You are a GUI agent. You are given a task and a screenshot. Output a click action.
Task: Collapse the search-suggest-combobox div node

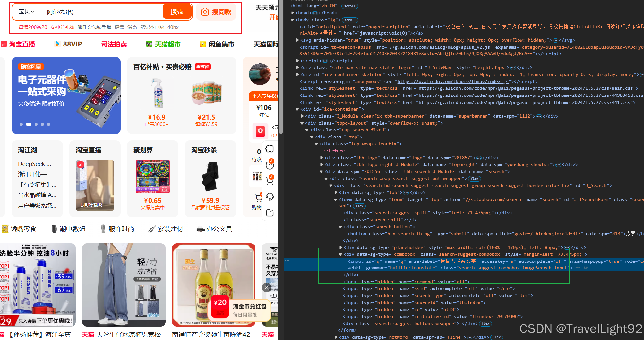(x=340, y=254)
